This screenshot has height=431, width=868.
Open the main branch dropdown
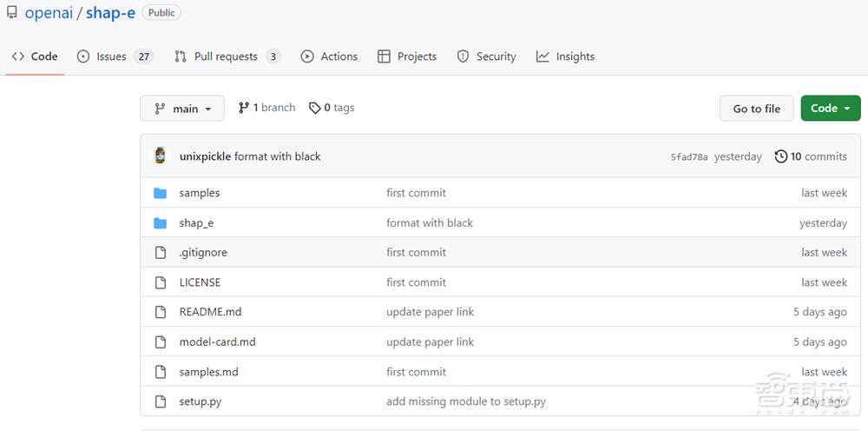(182, 109)
